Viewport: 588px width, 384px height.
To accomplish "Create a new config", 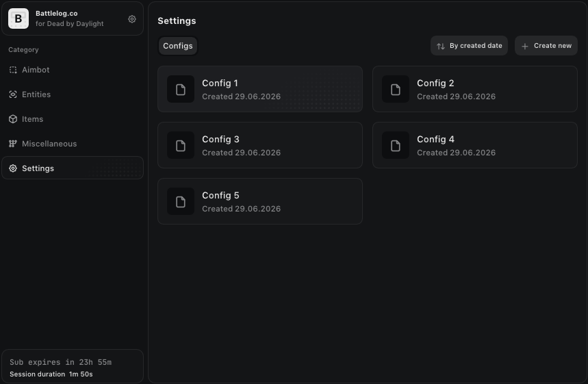I will pos(546,46).
